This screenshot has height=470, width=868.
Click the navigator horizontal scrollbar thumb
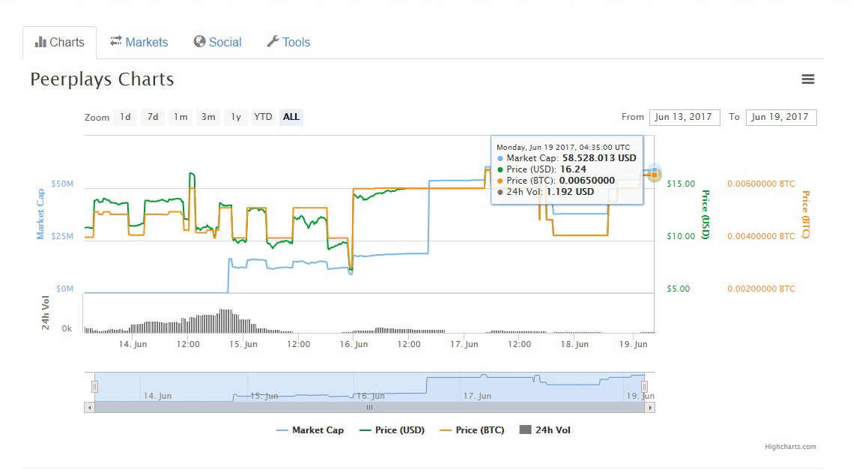tap(370, 408)
